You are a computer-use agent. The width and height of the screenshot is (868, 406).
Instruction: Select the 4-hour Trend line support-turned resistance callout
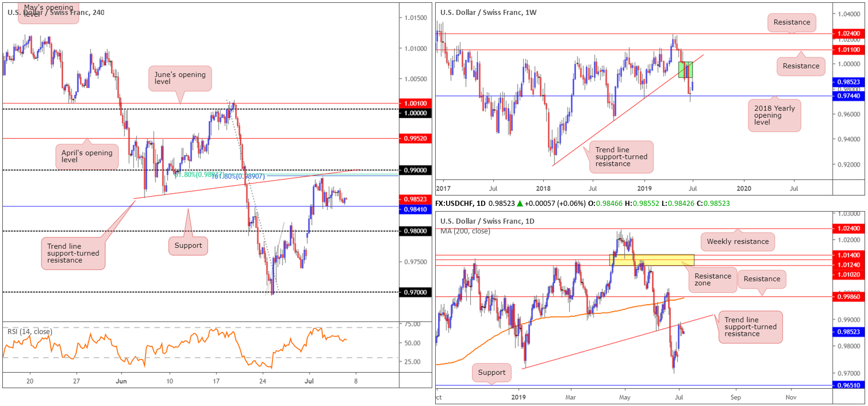tap(73, 253)
